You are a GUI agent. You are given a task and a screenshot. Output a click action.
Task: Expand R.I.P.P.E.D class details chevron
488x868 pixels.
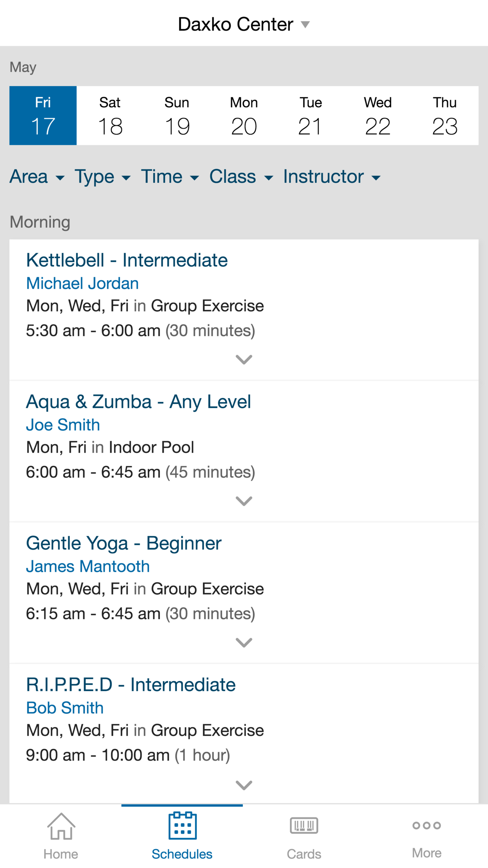[x=244, y=785]
